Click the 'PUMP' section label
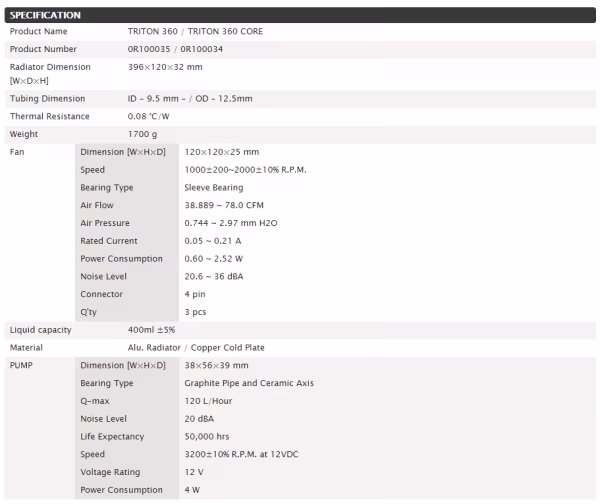Image resolution: width=600 pixels, height=504 pixels. [x=21, y=365]
